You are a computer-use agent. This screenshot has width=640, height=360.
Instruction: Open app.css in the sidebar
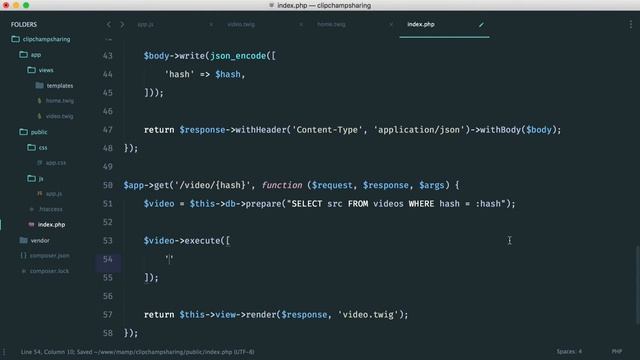click(56, 163)
